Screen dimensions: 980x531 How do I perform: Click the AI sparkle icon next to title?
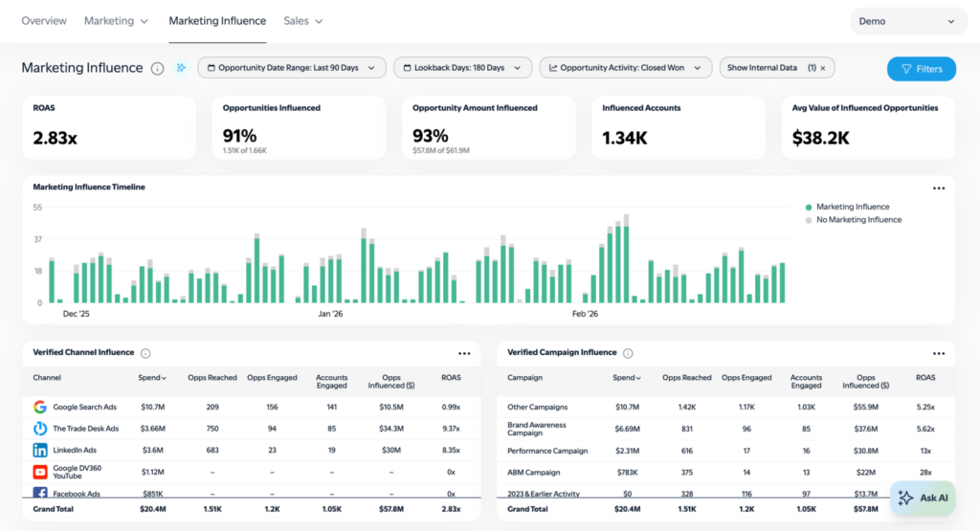[181, 68]
